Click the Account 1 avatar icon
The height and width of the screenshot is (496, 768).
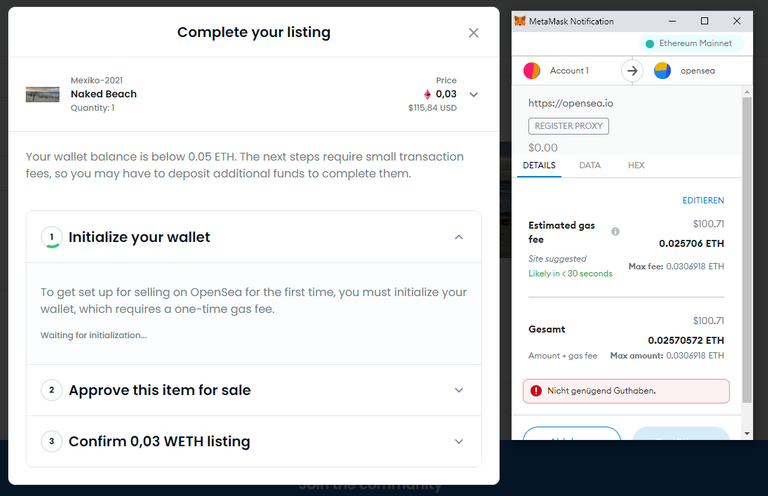[531, 71]
